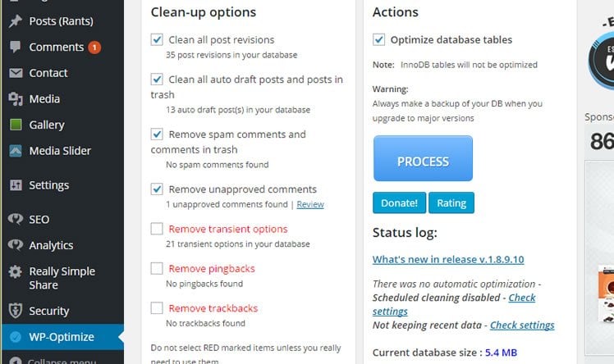Image resolution: width=614 pixels, height=364 pixels.
Task: Open What's new in release v.1.8.9.10
Action: coord(448,259)
